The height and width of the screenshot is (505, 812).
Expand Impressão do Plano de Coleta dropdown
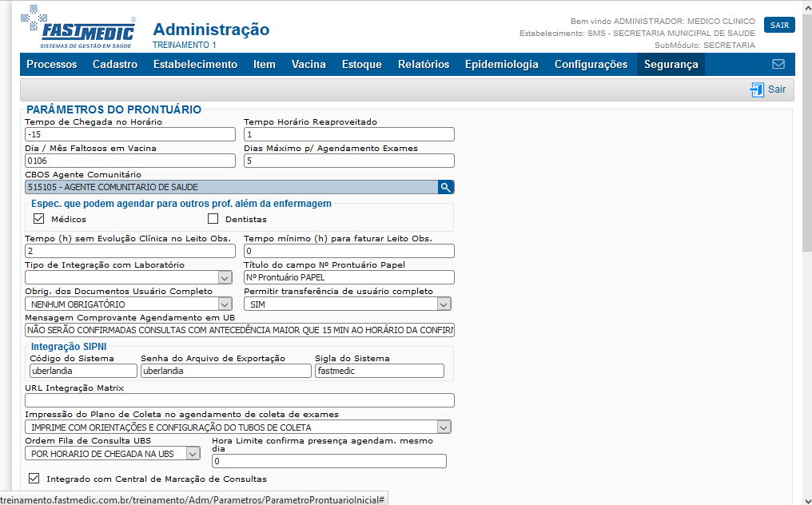tap(444, 427)
